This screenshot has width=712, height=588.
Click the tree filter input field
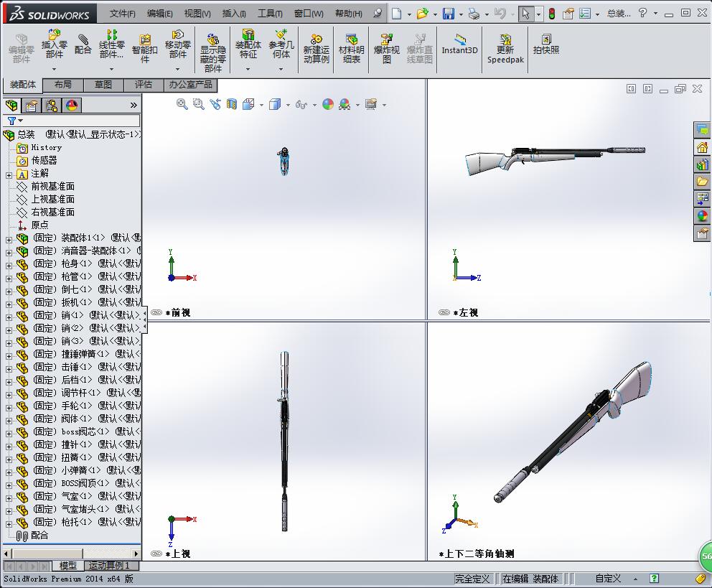point(81,121)
